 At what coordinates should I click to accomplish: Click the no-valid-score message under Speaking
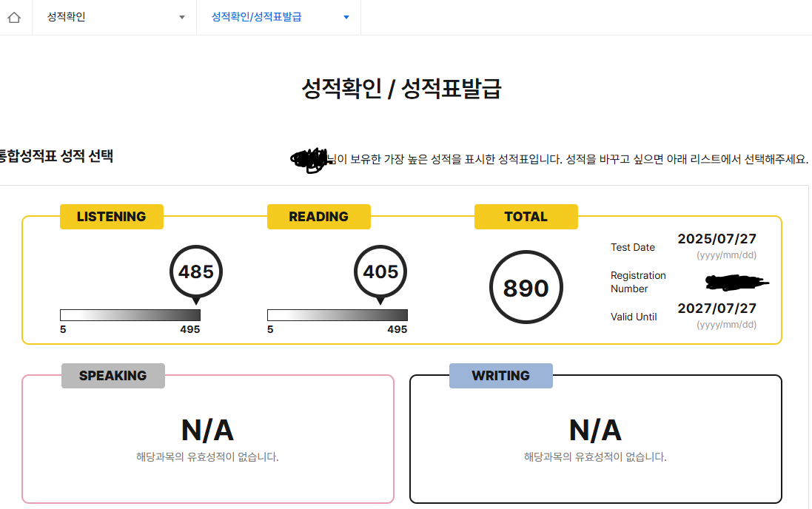coord(207,456)
